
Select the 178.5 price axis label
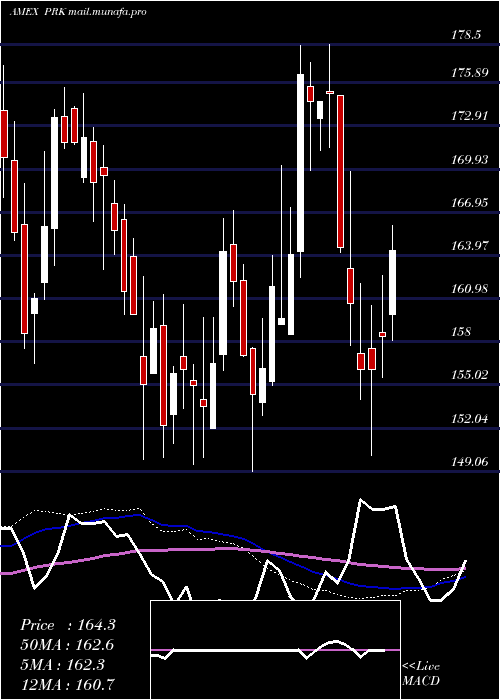pyautogui.click(x=466, y=34)
